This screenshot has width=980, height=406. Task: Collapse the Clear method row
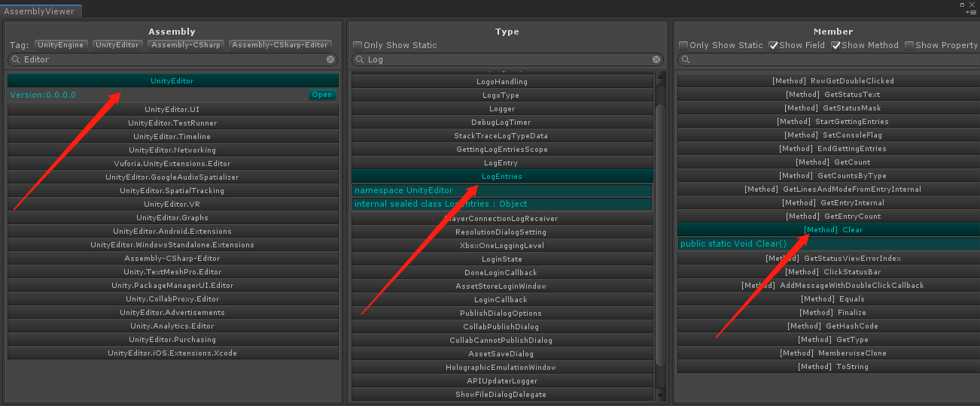point(829,229)
